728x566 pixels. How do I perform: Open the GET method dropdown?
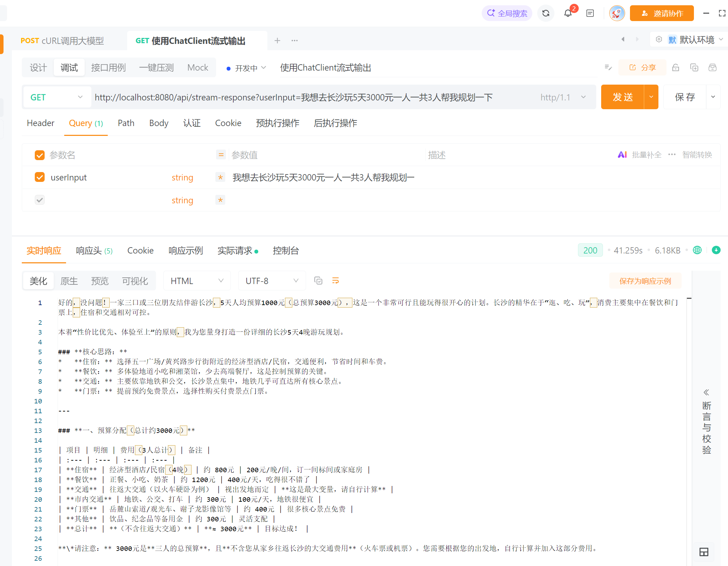click(x=56, y=97)
